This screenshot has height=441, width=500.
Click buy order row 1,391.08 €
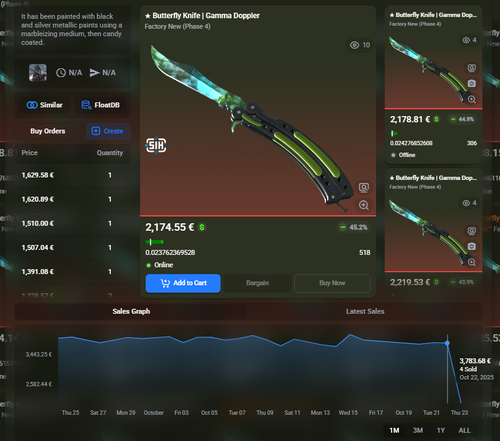tap(72, 272)
